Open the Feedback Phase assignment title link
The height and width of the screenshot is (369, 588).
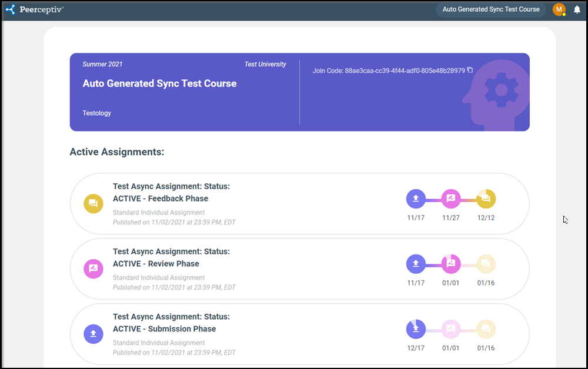click(x=171, y=192)
